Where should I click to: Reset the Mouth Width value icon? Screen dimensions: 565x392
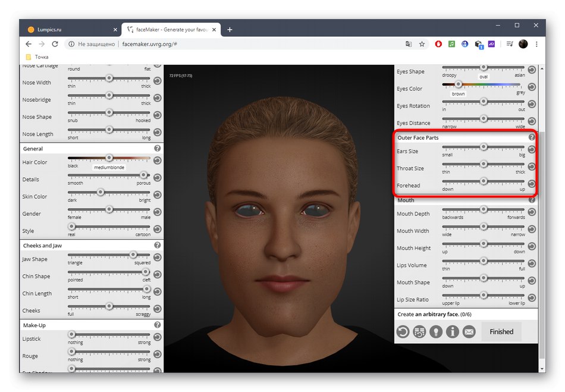[x=532, y=230]
